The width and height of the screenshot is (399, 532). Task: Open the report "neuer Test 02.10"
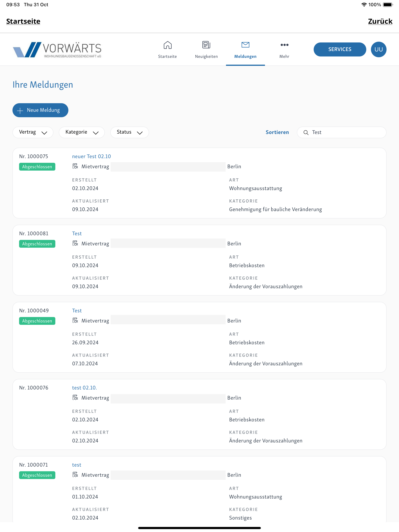pyautogui.click(x=91, y=156)
